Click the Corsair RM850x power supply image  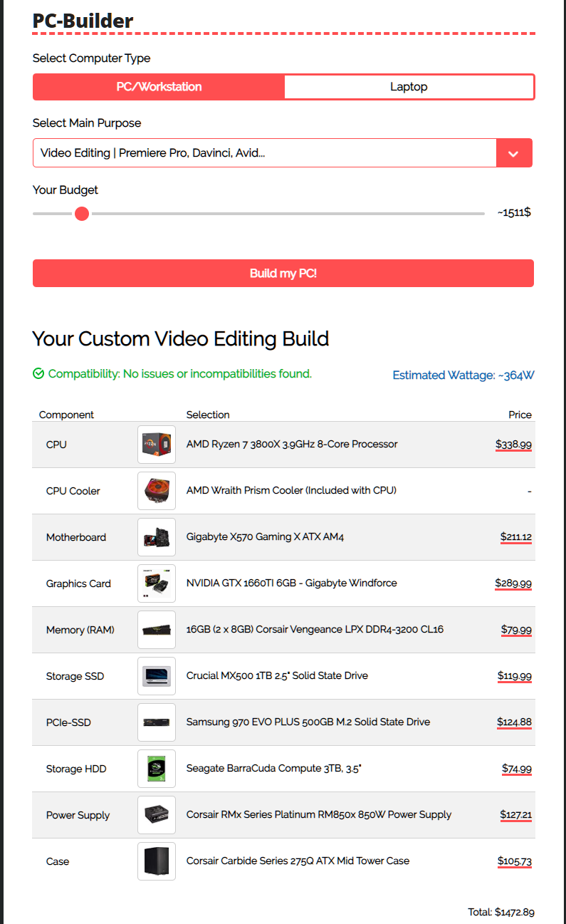(x=156, y=814)
